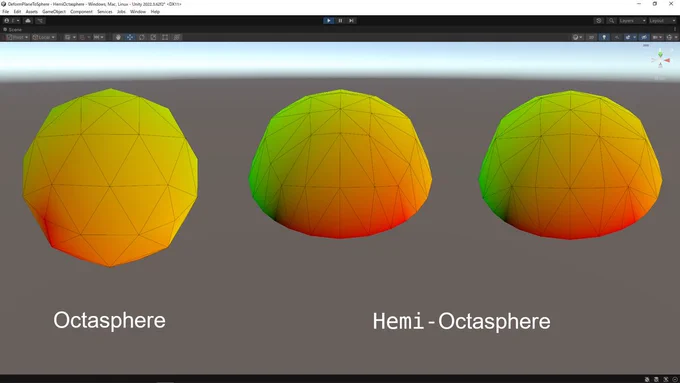Open the Help menu
680x383 pixels.
pos(155,12)
